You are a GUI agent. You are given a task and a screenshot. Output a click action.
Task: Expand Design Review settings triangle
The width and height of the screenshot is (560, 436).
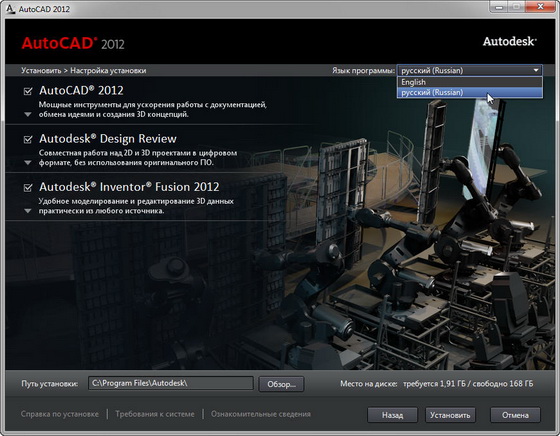click(x=28, y=163)
